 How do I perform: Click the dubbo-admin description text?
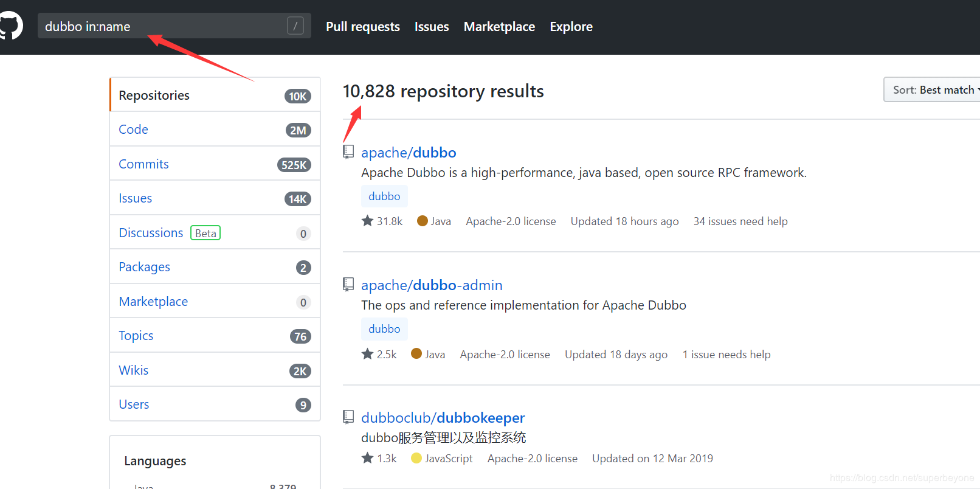tap(523, 305)
